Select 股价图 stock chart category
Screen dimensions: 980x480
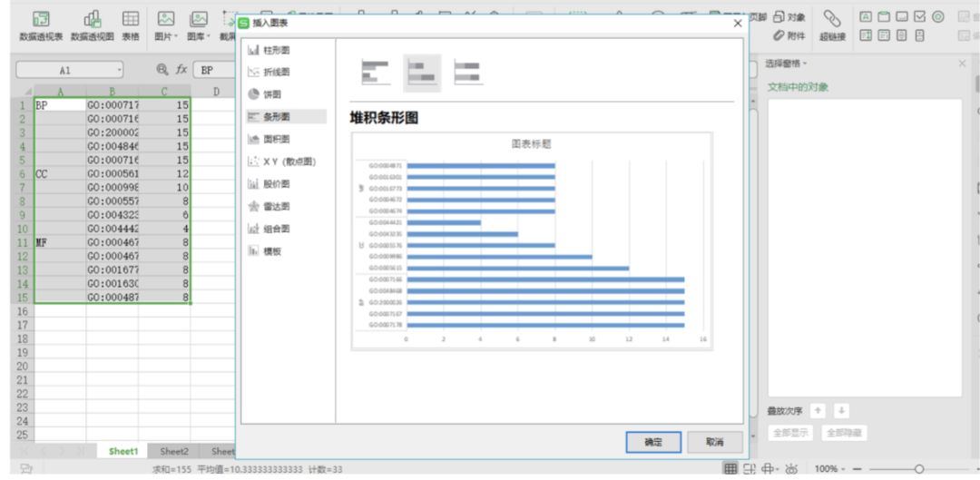pyautogui.click(x=286, y=184)
